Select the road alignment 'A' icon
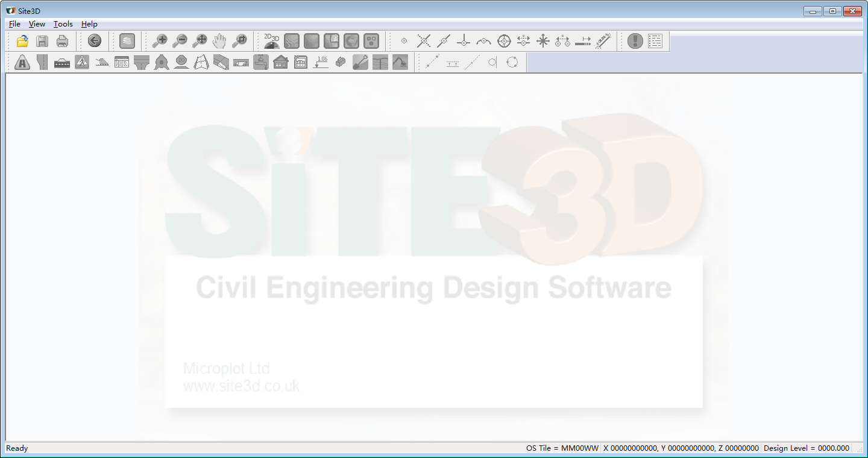 coord(22,62)
